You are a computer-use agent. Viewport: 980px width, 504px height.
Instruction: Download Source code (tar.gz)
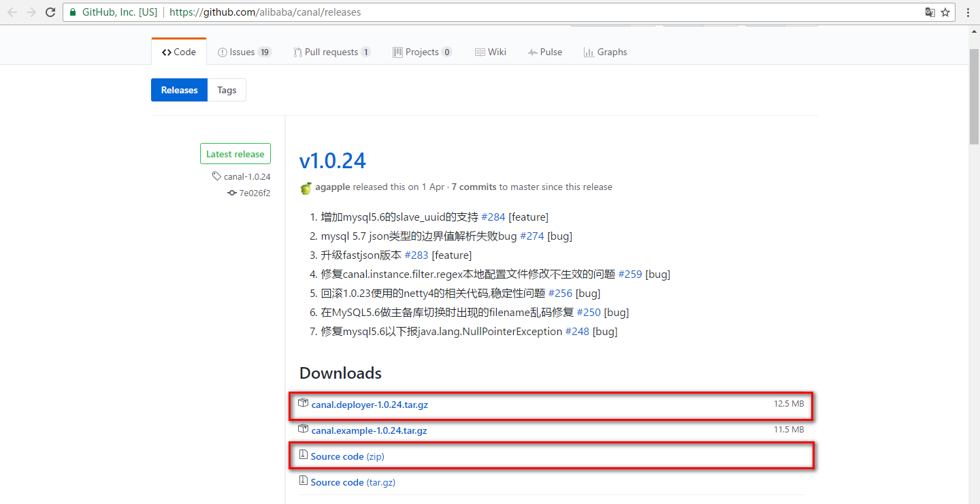click(353, 482)
